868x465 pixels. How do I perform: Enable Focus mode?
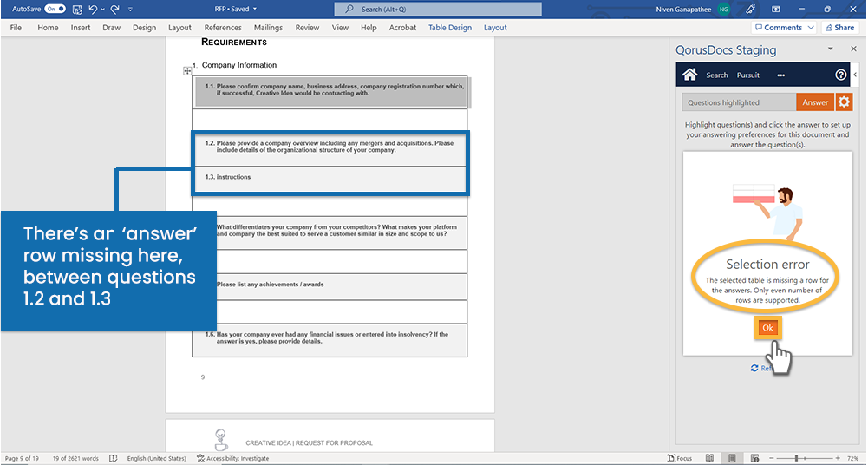pos(681,458)
